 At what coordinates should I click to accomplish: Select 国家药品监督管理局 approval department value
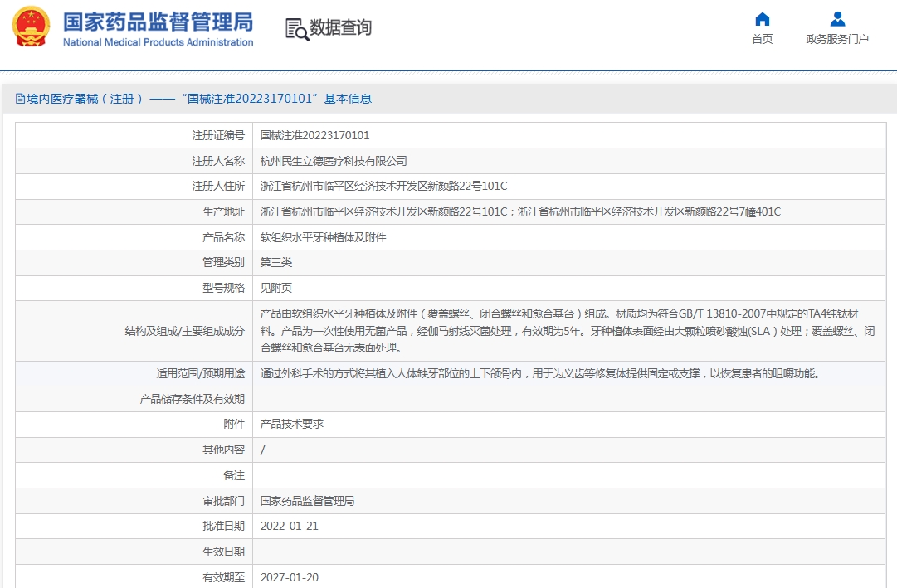click(x=307, y=501)
